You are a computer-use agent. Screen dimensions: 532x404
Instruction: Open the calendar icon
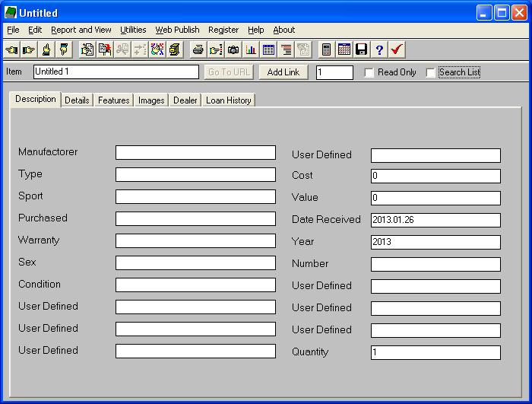344,49
